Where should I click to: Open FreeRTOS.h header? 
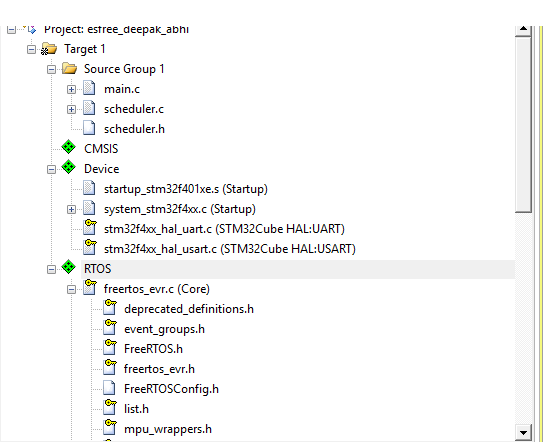coord(153,349)
